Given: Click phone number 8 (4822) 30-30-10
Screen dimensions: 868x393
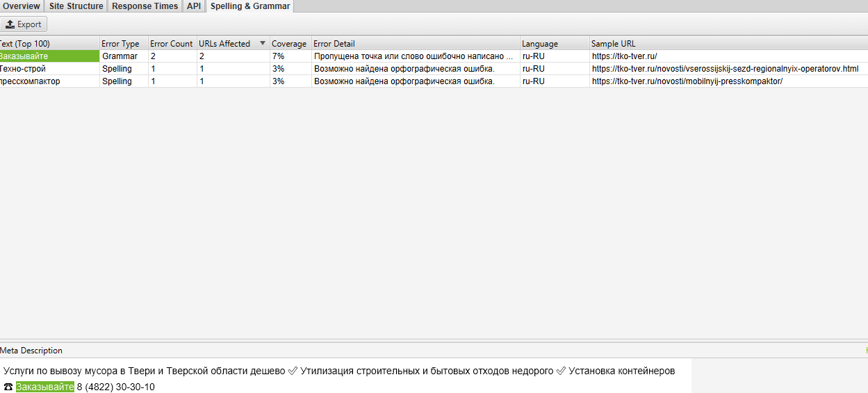Looking at the screenshot, I should click(x=115, y=387).
